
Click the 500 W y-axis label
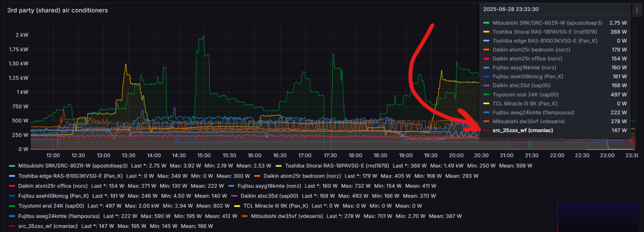20,121
